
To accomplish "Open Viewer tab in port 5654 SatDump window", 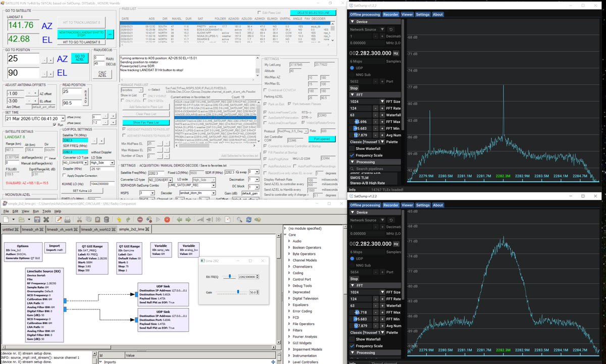I will pyautogui.click(x=407, y=205).
